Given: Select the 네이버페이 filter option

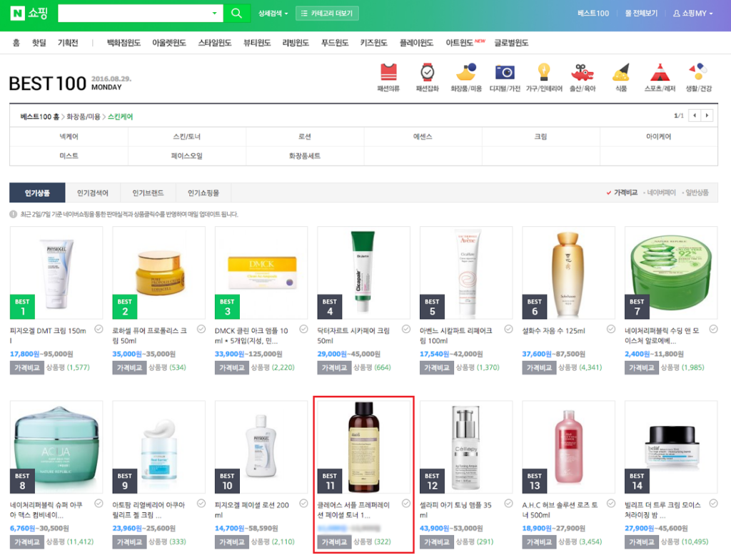Looking at the screenshot, I should point(660,193).
